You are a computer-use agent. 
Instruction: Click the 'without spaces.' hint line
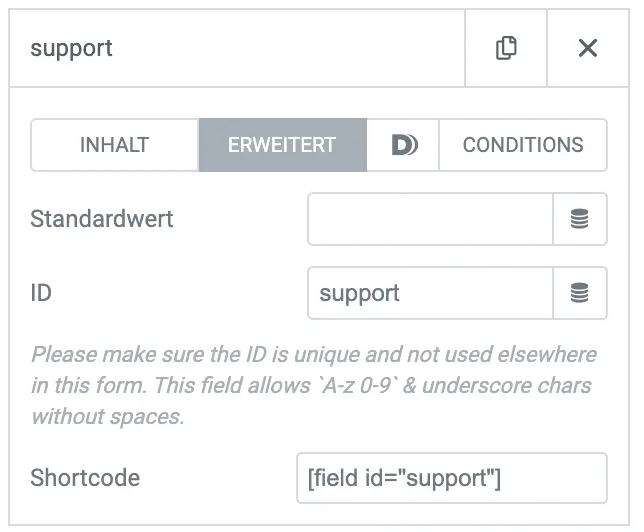click(x=108, y=417)
